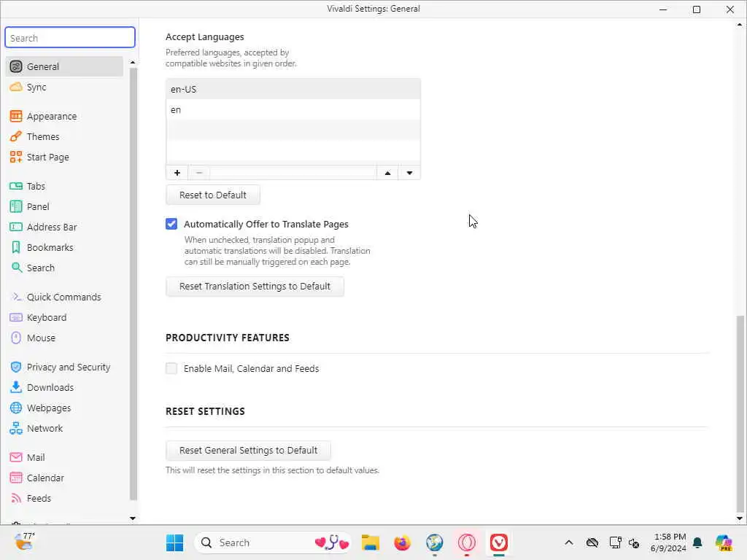Open Start Page grid icon

(x=16, y=157)
